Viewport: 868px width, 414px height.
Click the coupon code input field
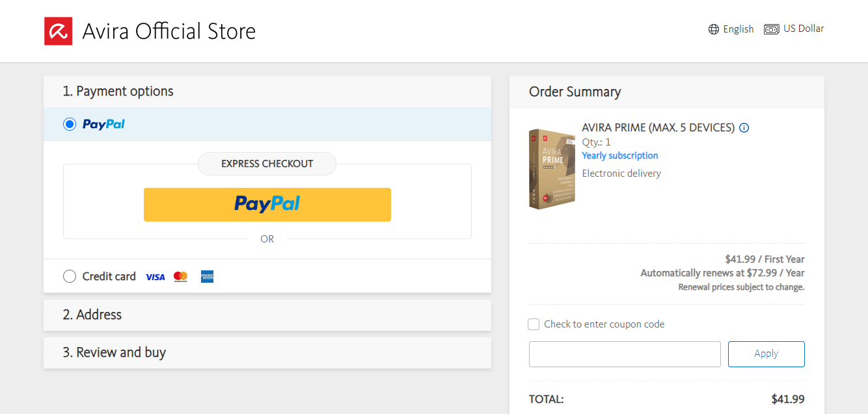pyautogui.click(x=625, y=354)
